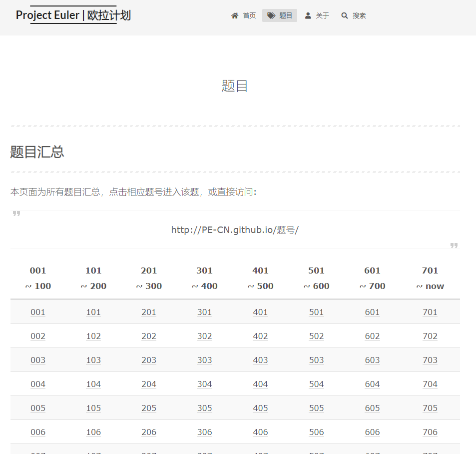The width and height of the screenshot is (476, 454).
Task: Go to problem 102
Action: click(x=93, y=336)
